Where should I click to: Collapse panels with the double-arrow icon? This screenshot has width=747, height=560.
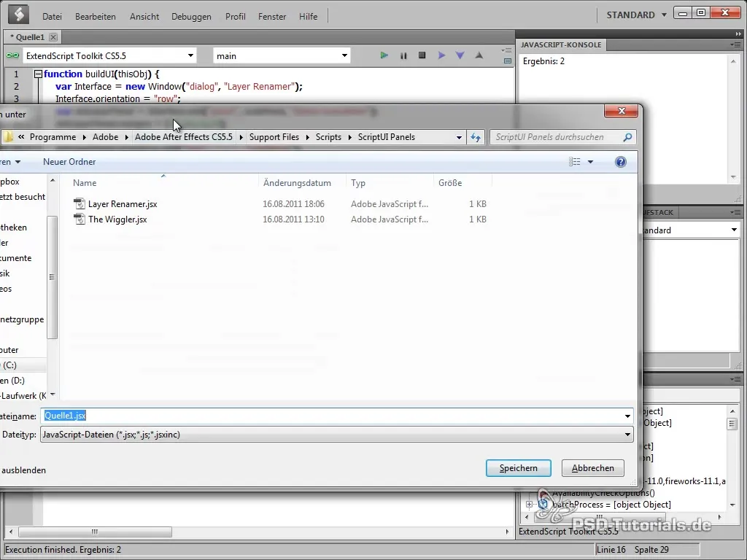[x=738, y=34]
